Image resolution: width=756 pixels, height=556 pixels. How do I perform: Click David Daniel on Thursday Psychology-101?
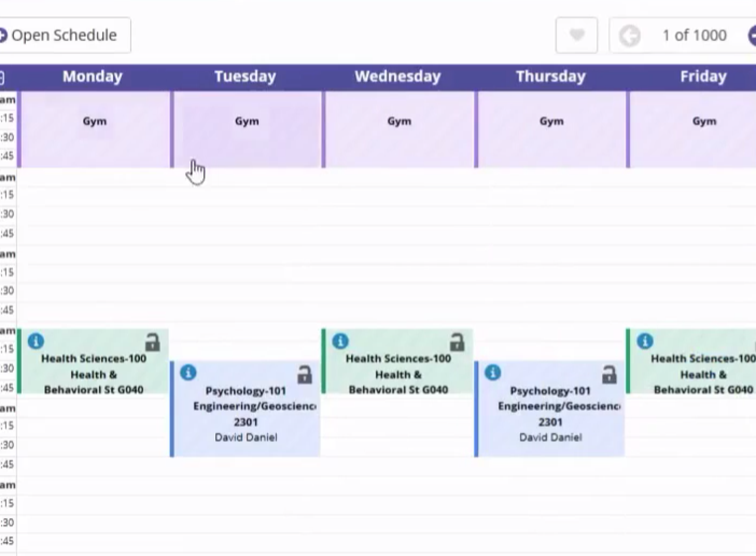click(550, 437)
